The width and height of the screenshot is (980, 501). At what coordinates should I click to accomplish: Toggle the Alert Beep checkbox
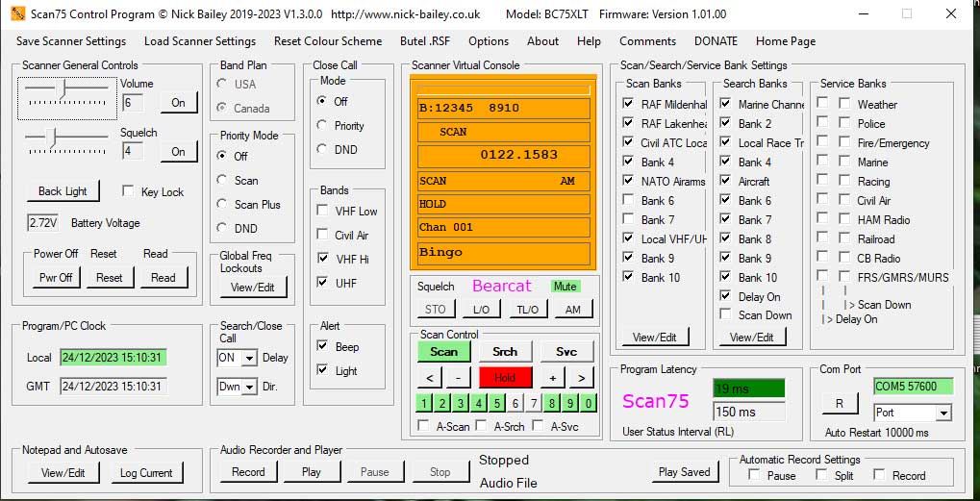(322, 345)
